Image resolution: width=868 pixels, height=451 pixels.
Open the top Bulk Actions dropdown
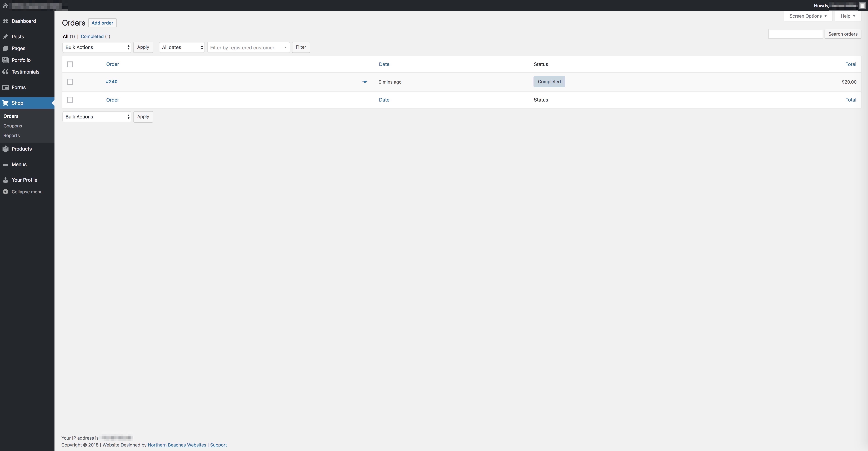[x=97, y=47]
